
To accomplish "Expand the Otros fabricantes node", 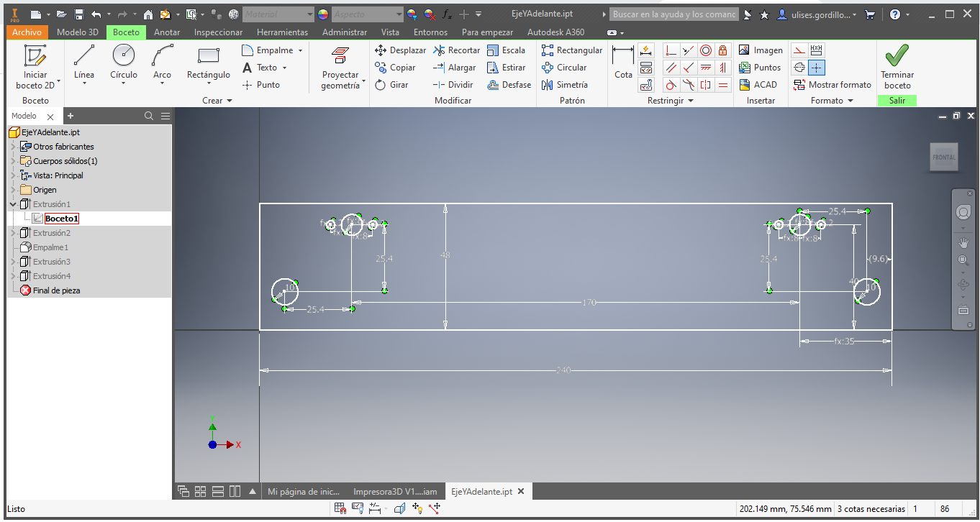I will coord(13,147).
